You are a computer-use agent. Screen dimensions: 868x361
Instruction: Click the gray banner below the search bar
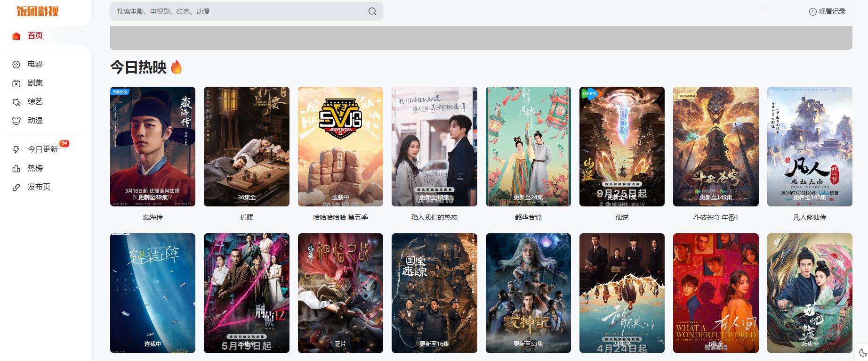481,38
